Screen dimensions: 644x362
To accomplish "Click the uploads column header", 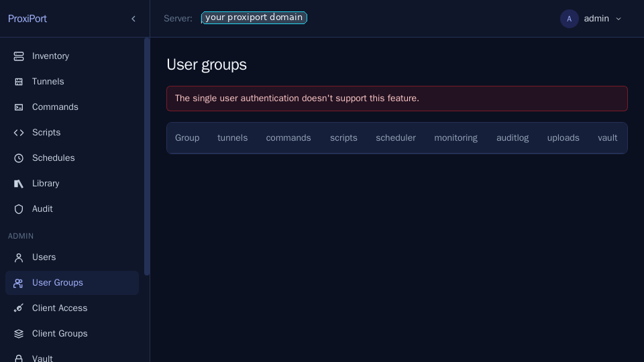I will tap(563, 138).
